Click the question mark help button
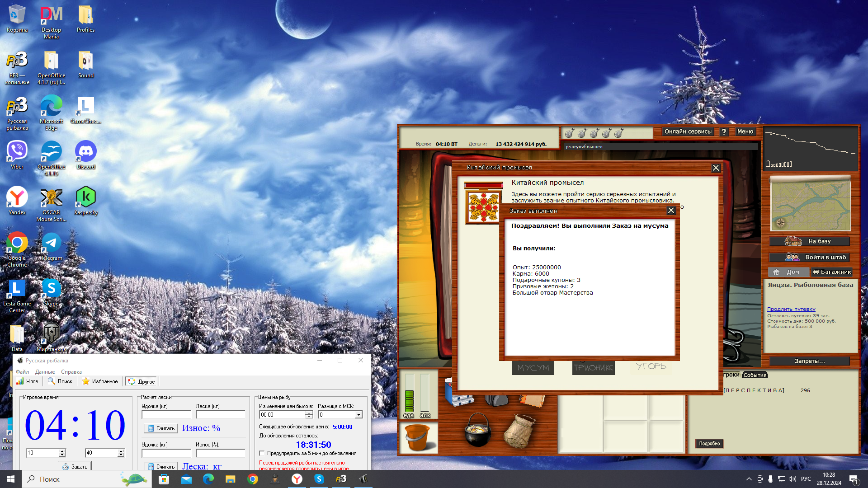The image size is (868, 488). click(724, 131)
